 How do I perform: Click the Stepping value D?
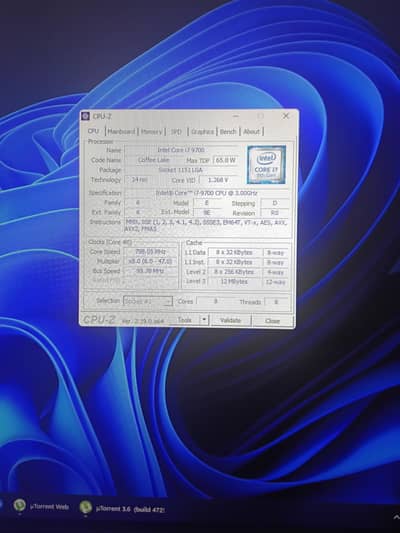pos(275,203)
